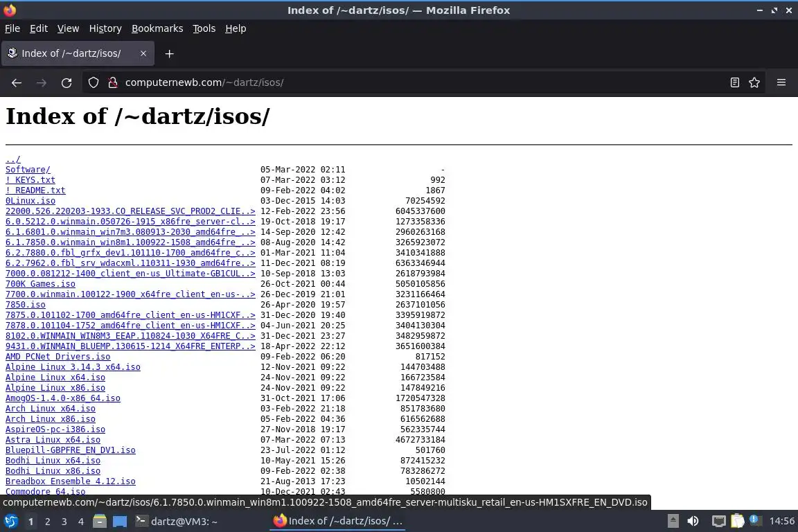Open the parent directory ../ link
This screenshot has width=798, height=532.
12,159
